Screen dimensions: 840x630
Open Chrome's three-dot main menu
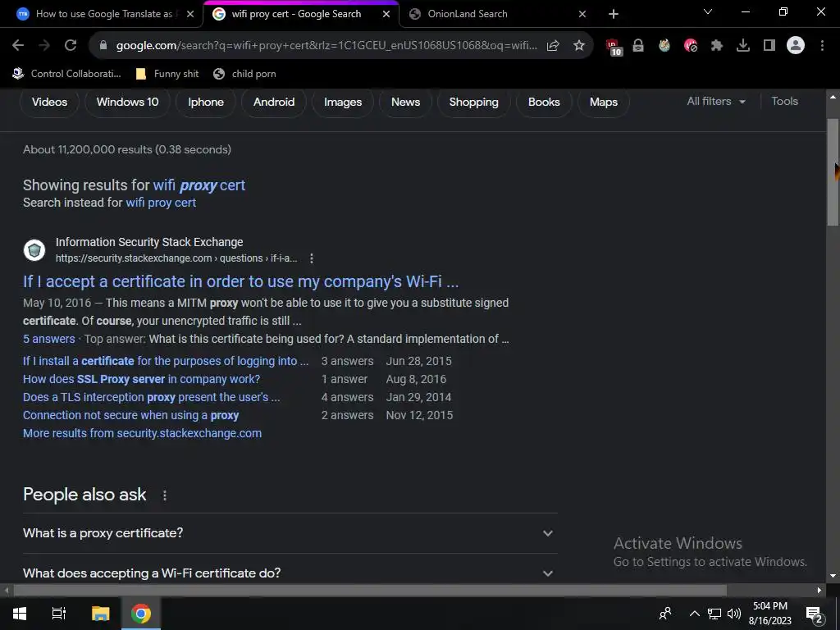[822, 46]
